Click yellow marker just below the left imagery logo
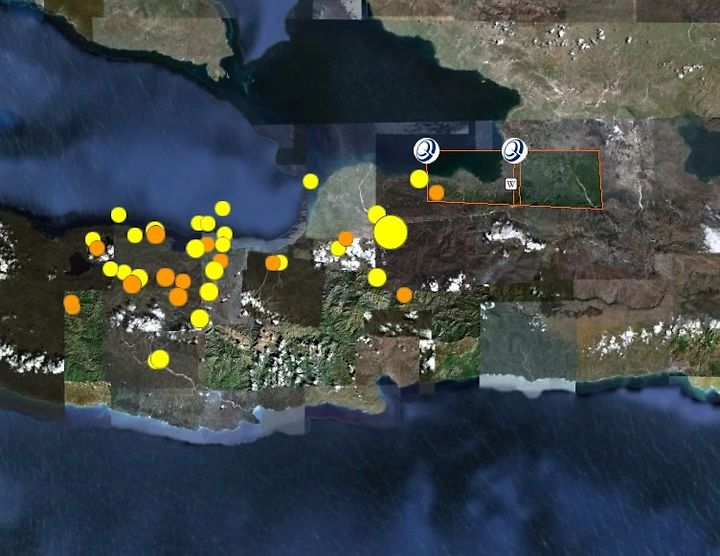The height and width of the screenshot is (556, 720). click(419, 179)
